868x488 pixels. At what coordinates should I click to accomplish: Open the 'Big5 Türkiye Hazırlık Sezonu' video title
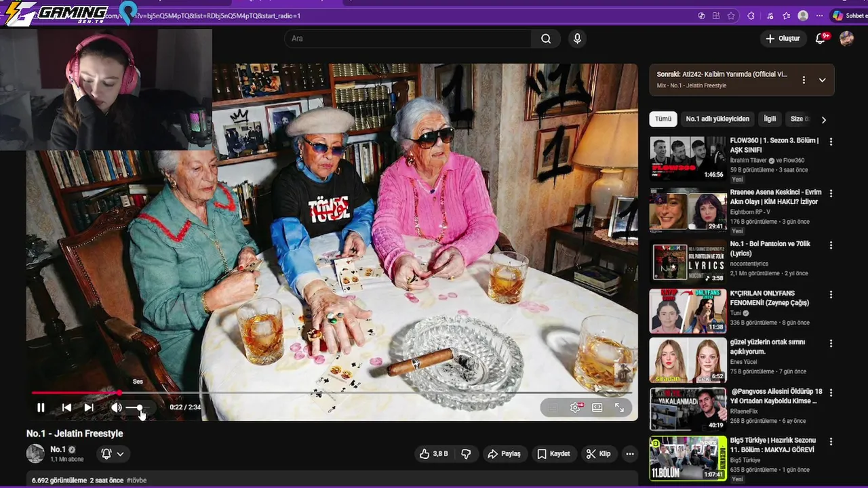(773, 445)
